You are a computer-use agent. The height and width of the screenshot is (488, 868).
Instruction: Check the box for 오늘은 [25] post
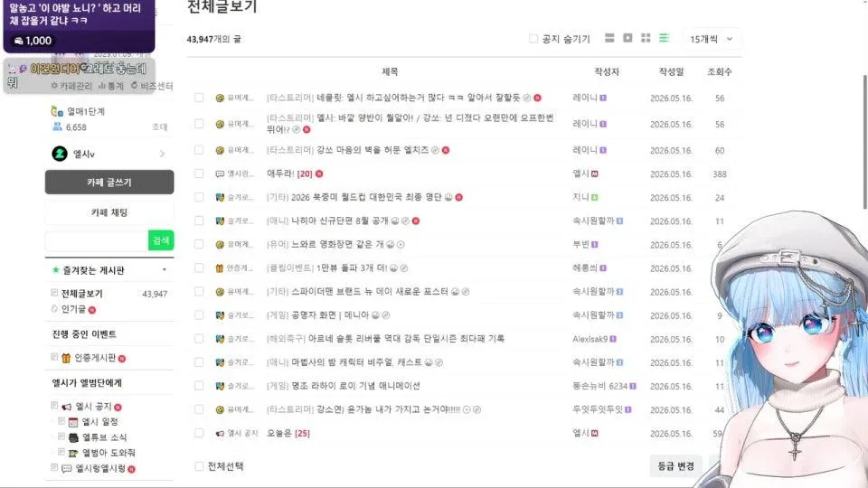coord(199,433)
